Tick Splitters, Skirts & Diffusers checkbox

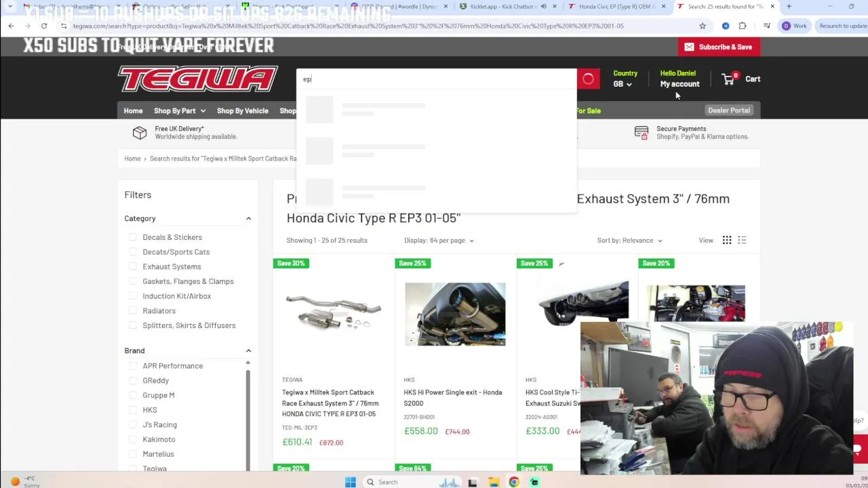pyautogui.click(x=133, y=325)
